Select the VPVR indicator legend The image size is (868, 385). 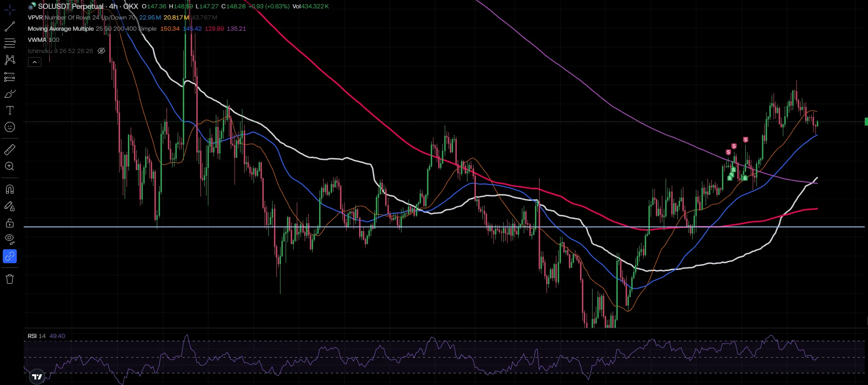pyautogui.click(x=35, y=17)
